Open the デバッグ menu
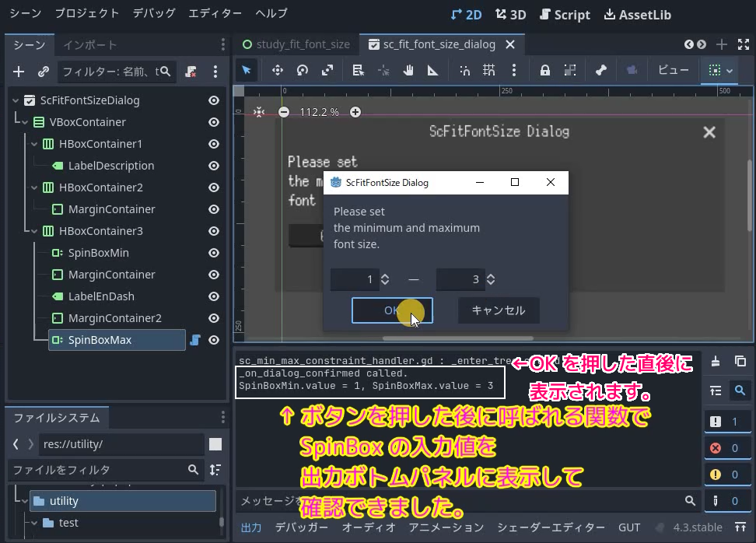 tap(154, 13)
